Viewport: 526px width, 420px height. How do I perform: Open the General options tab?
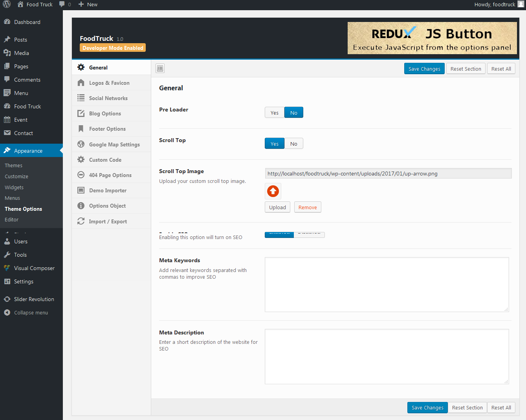click(111, 68)
